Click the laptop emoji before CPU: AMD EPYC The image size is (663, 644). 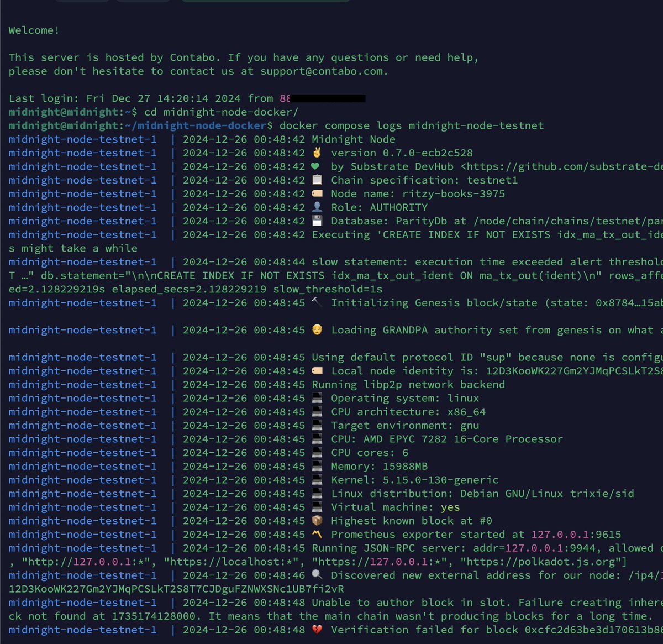[x=317, y=439]
